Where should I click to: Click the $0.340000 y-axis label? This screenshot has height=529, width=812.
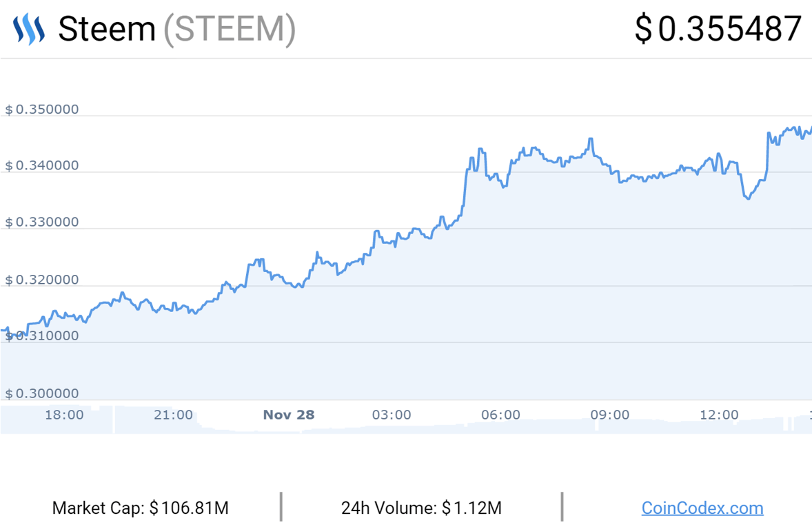[x=42, y=165]
